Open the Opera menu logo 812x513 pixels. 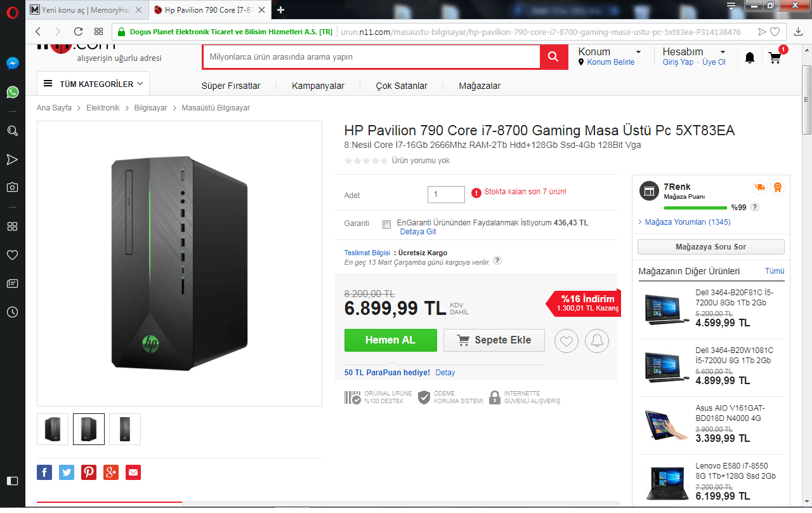13,11
